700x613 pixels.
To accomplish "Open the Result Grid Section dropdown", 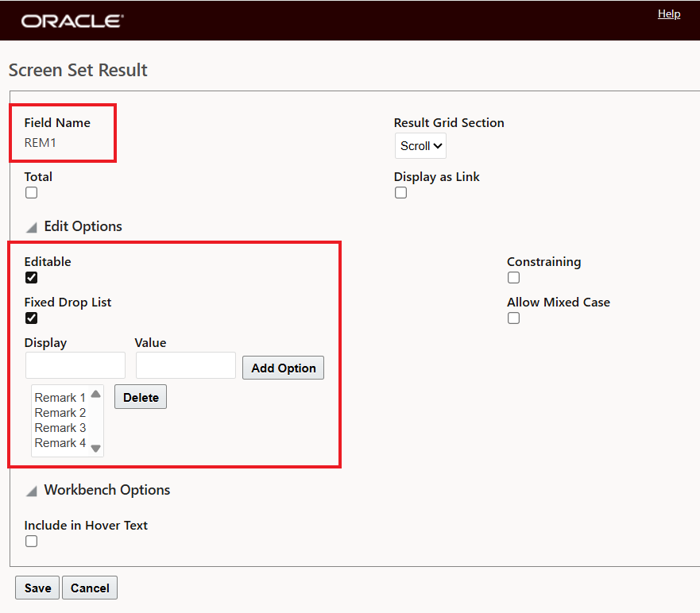I will click(420, 146).
